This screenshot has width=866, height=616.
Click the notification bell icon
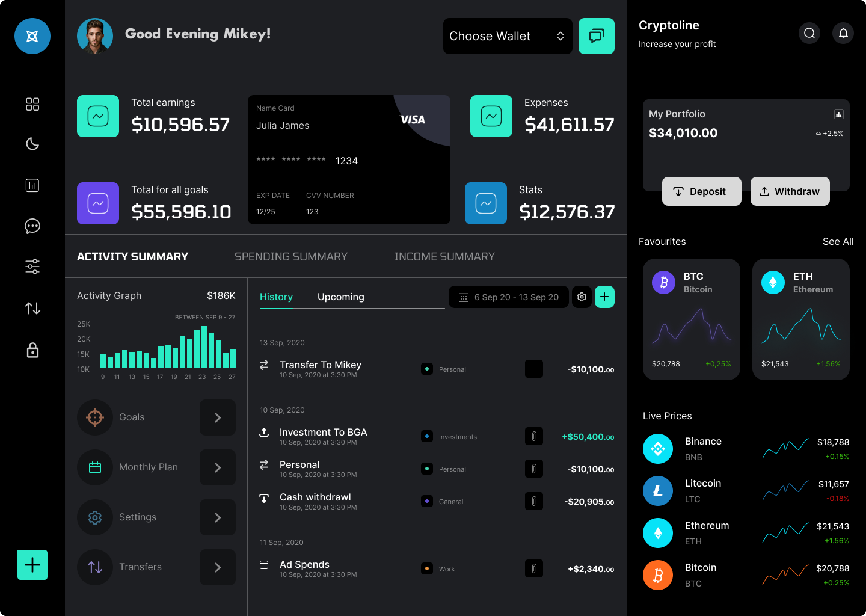[843, 33]
